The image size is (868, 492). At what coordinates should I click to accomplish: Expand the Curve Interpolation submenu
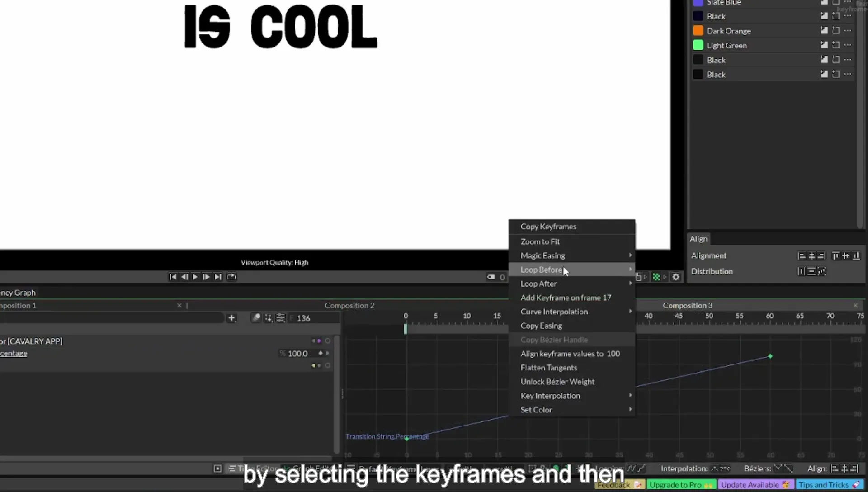tap(572, 312)
